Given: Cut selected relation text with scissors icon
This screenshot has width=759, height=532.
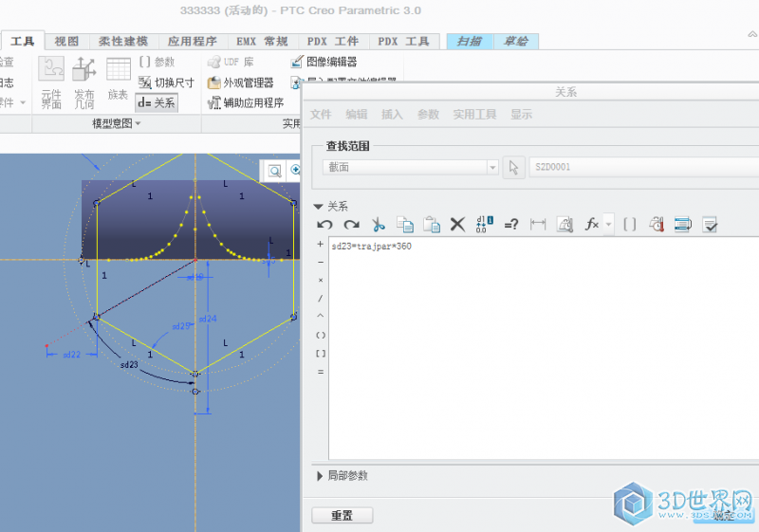Looking at the screenshot, I should point(378,225).
